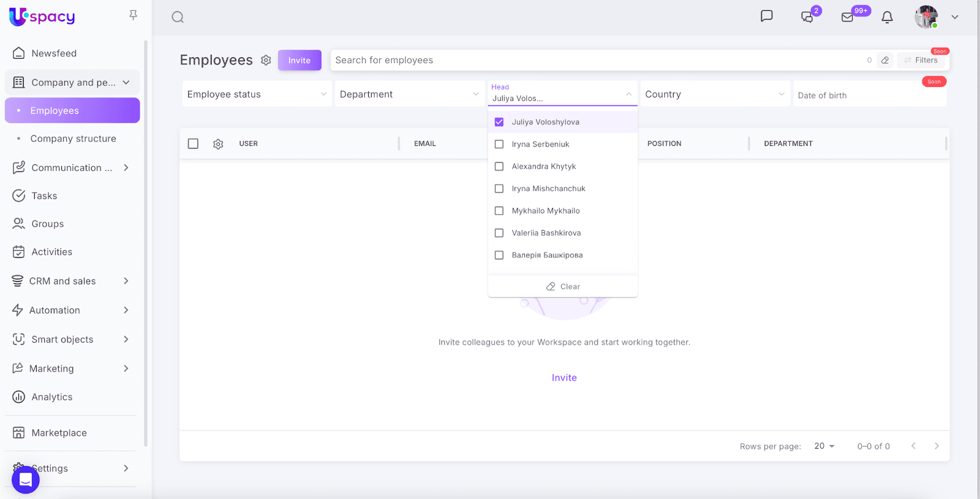Uncheck Juliya Voloshylova in Head list
The width and height of the screenshot is (980, 499).
coord(499,122)
